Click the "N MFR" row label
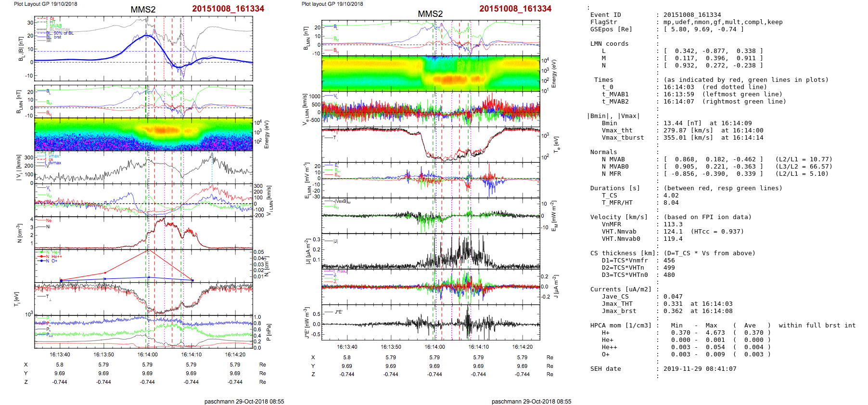This screenshot has width=868, height=405. [612, 174]
